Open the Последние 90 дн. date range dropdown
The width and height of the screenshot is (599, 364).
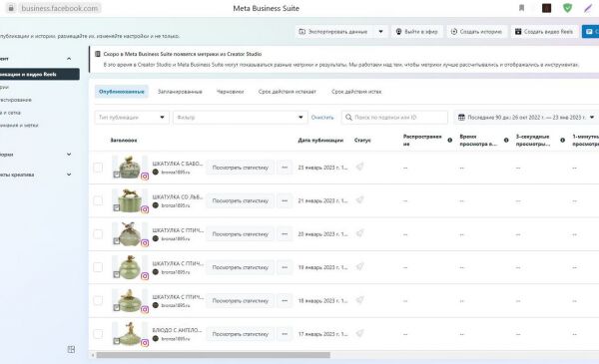pyautogui.click(x=526, y=117)
